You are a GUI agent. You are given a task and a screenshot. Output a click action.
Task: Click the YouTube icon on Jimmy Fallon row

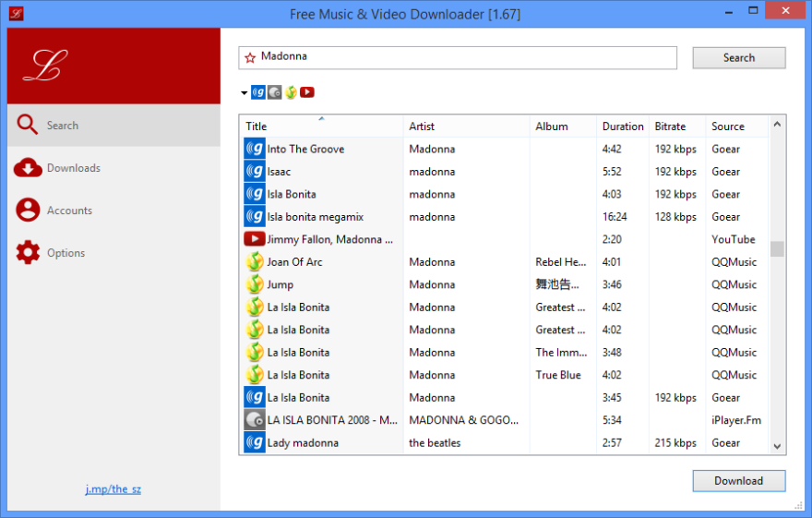pyautogui.click(x=255, y=239)
